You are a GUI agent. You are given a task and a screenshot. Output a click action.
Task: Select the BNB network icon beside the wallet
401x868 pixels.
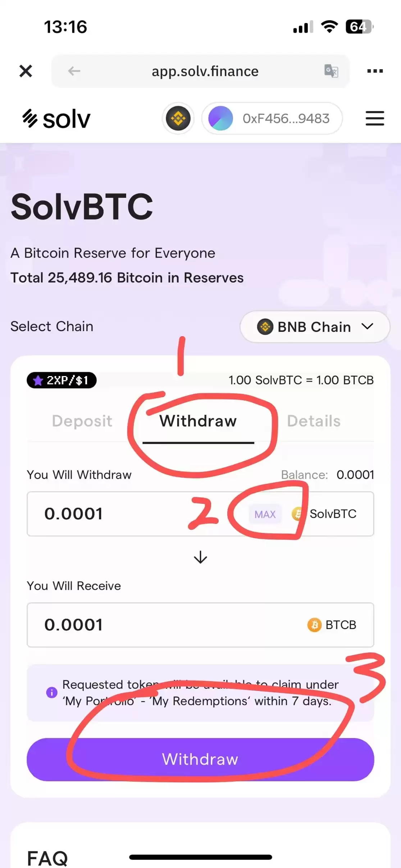coord(178,118)
